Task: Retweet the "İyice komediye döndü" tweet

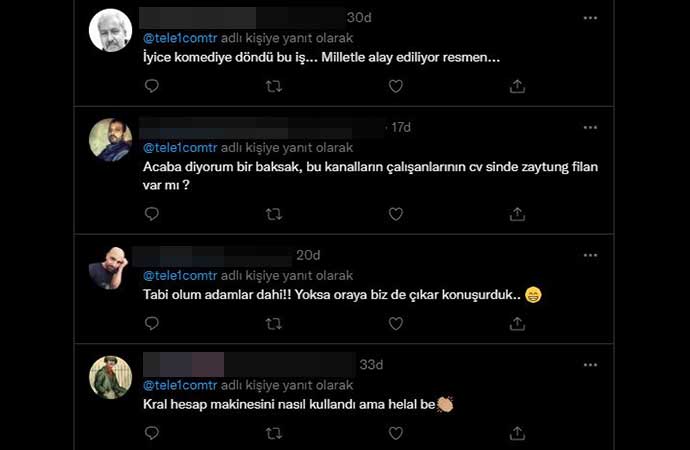Action: pyautogui.click(x=274, y=86)
